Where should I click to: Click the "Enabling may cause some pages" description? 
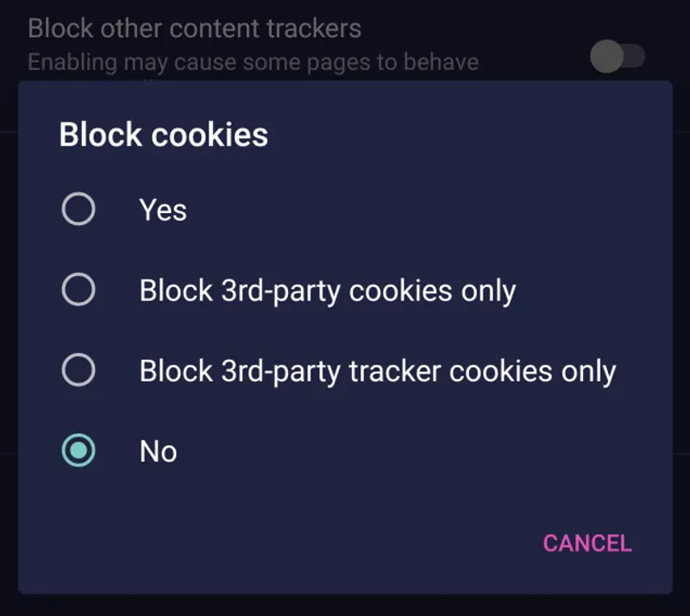tap(253, 63)
